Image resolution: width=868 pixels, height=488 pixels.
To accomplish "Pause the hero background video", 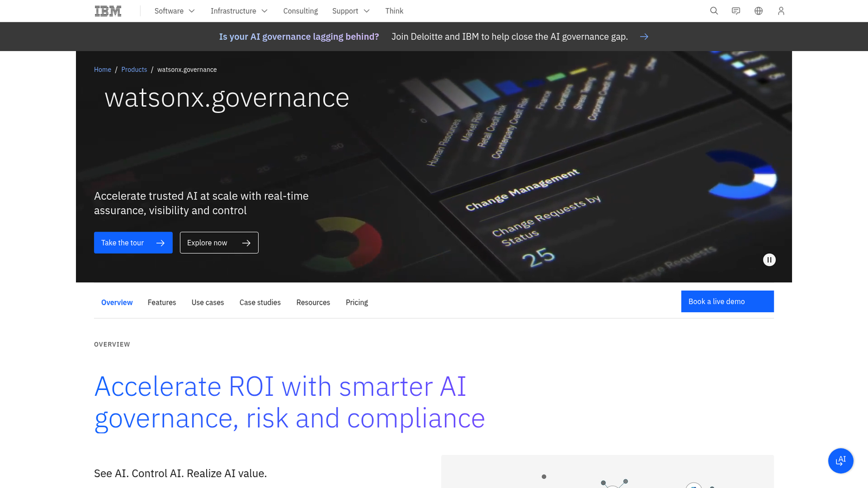I will pos(769,260).
